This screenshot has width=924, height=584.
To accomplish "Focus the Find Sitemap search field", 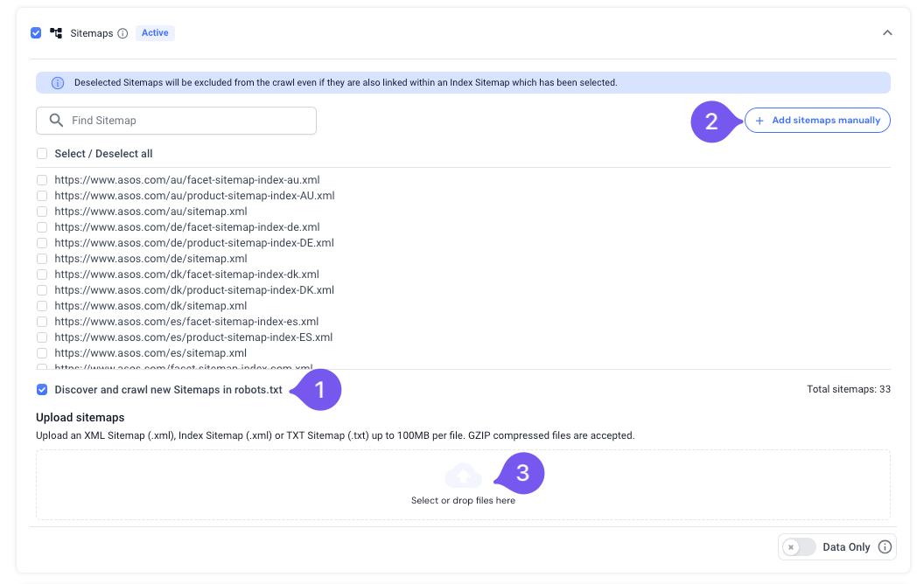I will (x=176, y=121).
